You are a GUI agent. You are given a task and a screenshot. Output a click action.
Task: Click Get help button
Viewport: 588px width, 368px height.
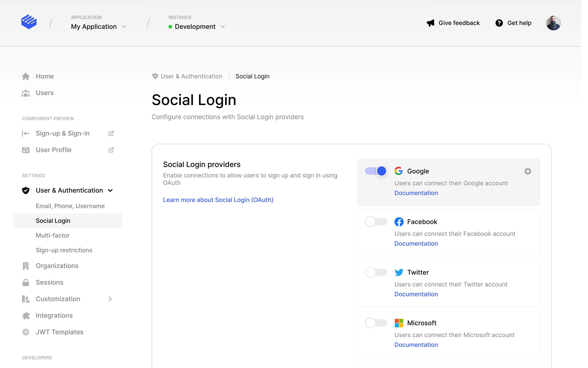pyautogui.click(x=513, y=23)
